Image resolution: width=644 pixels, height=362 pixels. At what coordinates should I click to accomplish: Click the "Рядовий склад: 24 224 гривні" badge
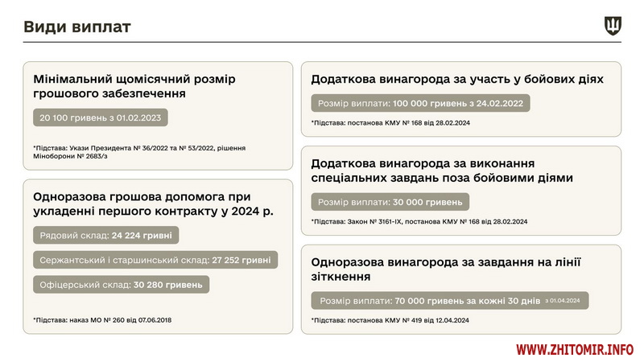tap(106, 236)
